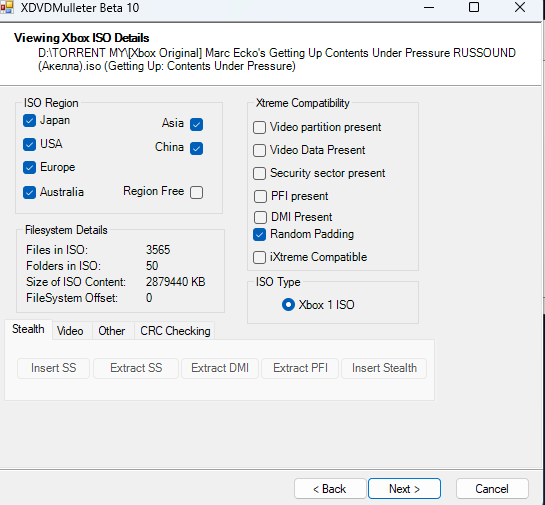Cancel the wizard

(x=492, y=489)
